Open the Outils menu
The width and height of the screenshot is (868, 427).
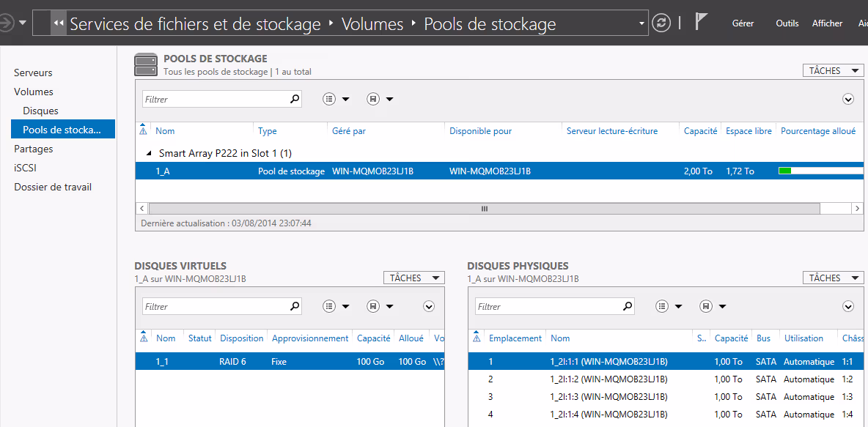[787, 23]
